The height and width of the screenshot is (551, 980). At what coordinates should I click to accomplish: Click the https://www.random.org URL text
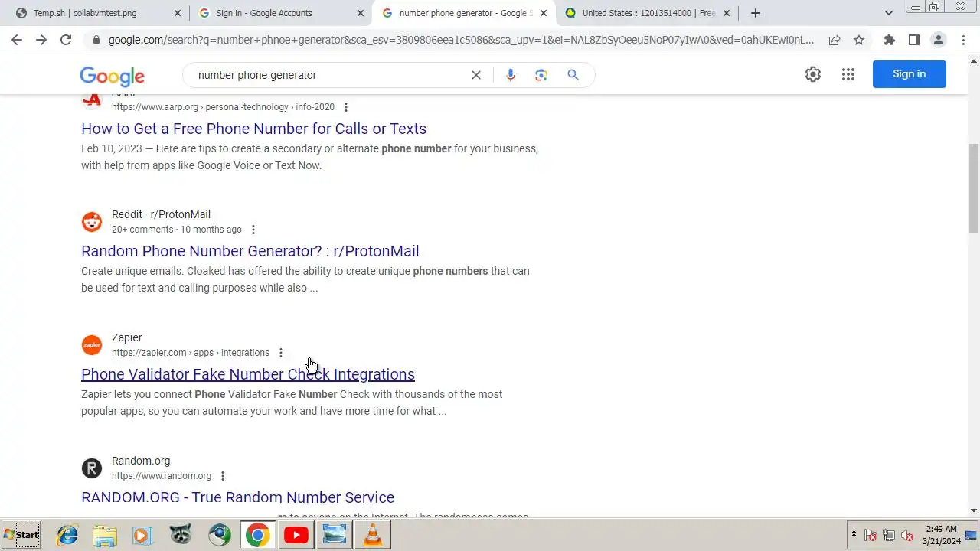click(162, 476)
